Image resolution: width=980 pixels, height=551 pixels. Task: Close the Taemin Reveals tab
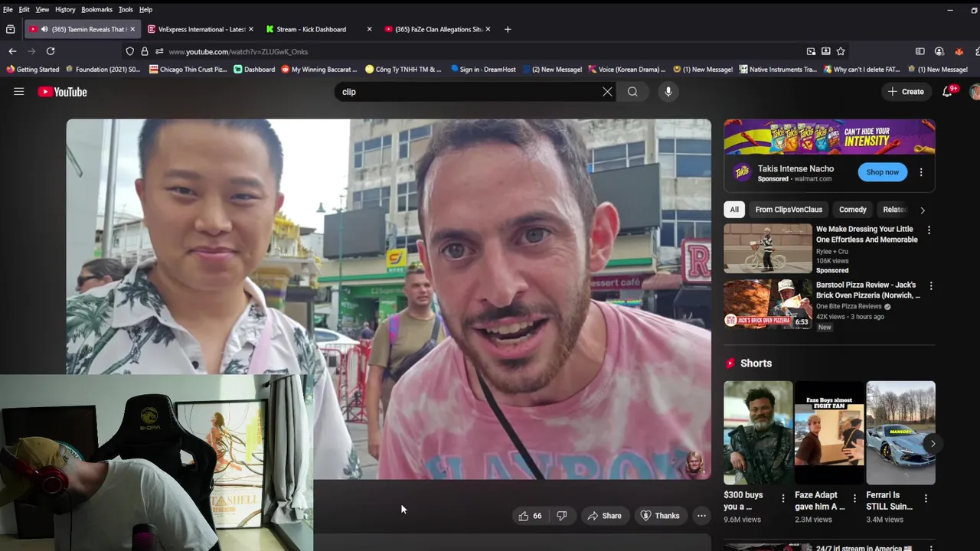coord(132,29)
